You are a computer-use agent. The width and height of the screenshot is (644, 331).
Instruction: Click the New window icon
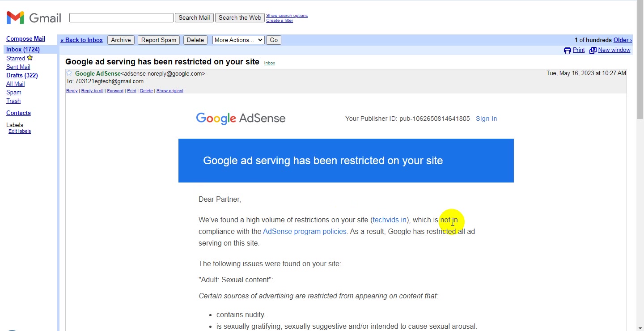593,51
